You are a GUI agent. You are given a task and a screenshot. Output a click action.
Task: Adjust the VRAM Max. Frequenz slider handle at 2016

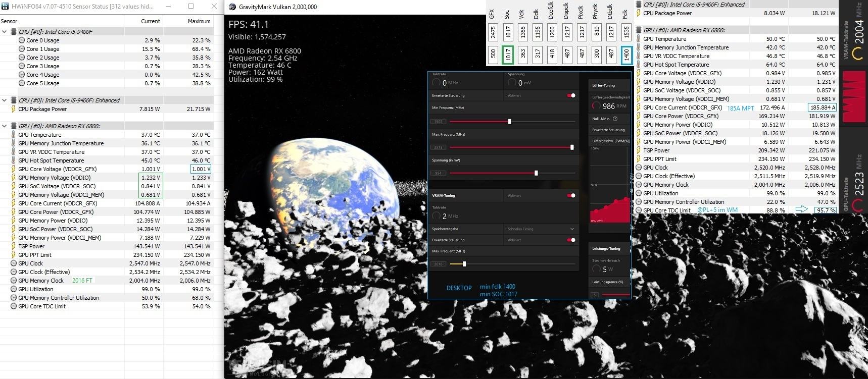(x=464, y=264)
